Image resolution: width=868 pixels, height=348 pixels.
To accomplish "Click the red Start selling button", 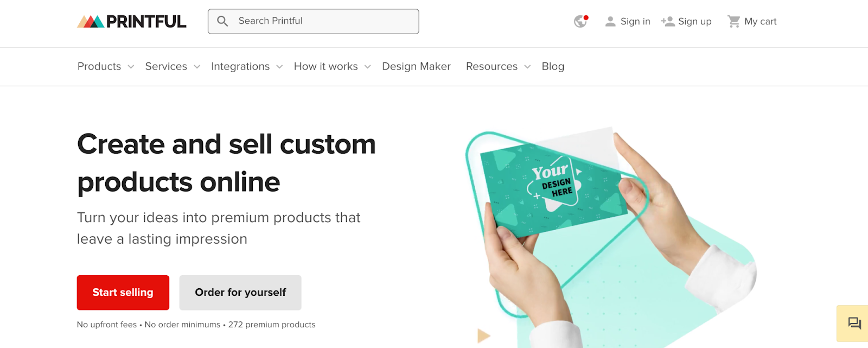I will click(x=123, y=293).
